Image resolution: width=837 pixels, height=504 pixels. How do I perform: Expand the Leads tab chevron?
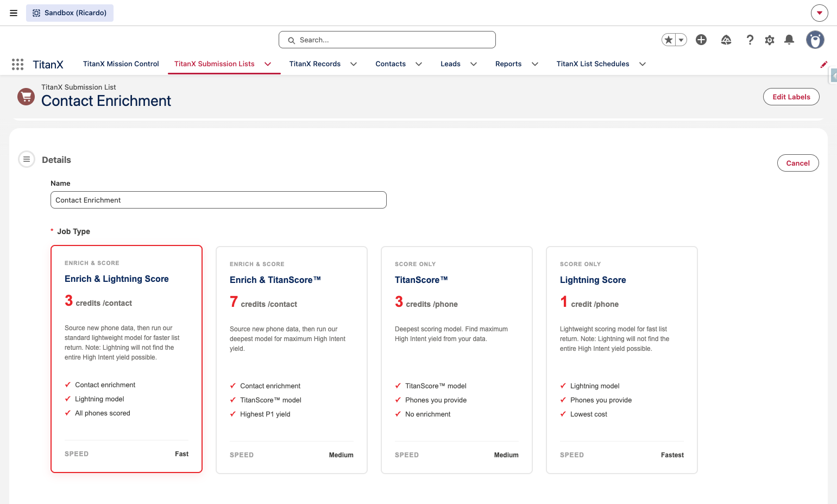click(x=474, y=64)
